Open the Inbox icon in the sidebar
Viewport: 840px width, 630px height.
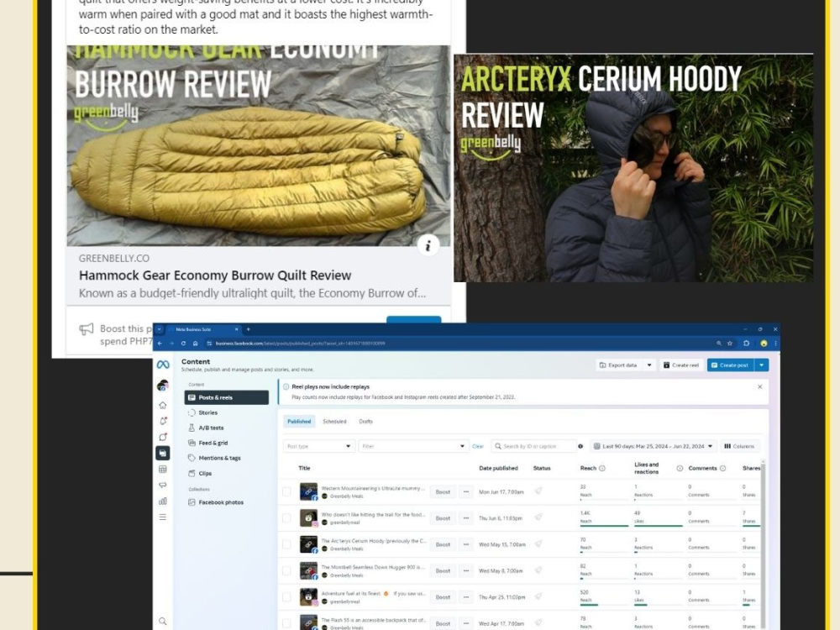pos(163,437)
